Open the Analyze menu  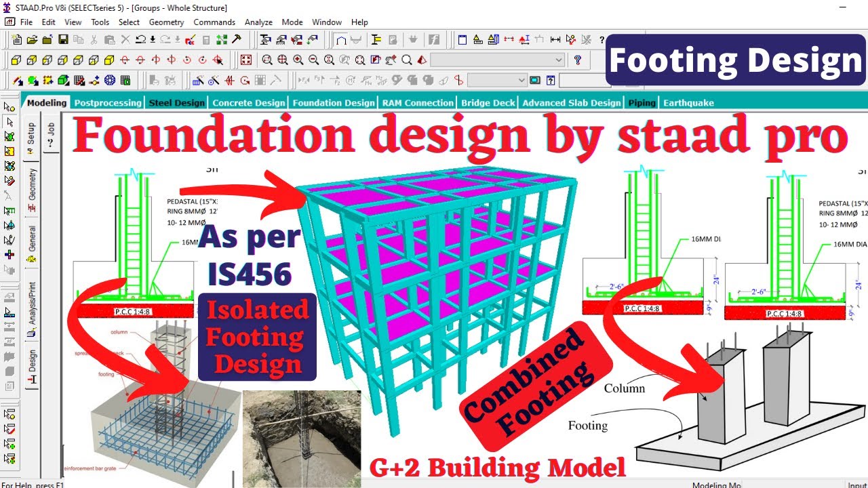coord(258,22)
